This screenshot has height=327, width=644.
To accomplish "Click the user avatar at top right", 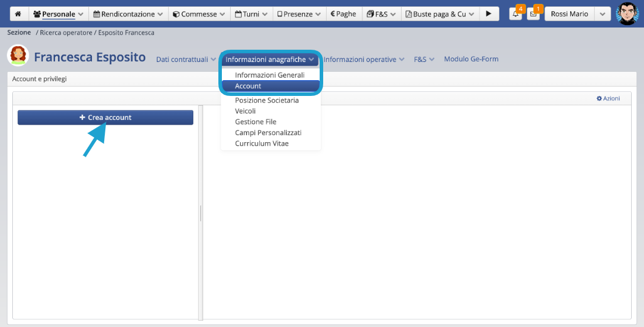I will (627, 14).
